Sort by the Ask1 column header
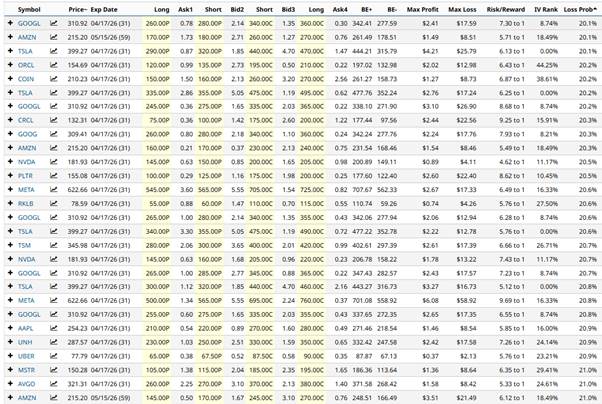Image resolution: width=602 pixels, height=404 pixels. click(x=185, y=10)
